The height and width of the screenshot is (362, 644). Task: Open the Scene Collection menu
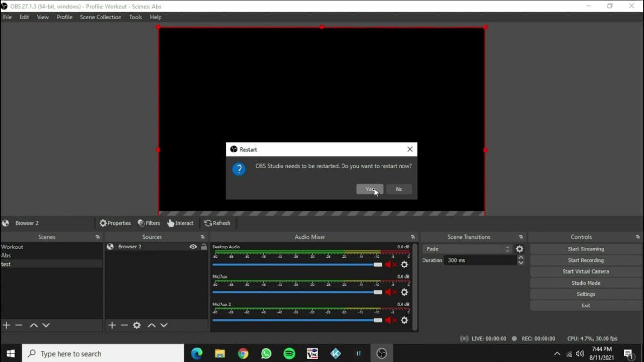coord(101,17)
